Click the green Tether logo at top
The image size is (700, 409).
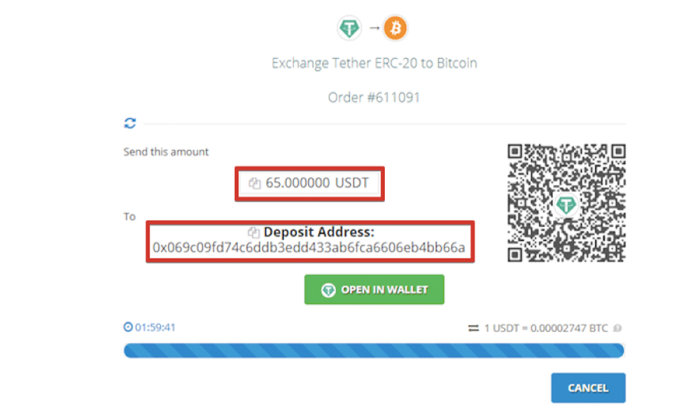coord(349,28)
